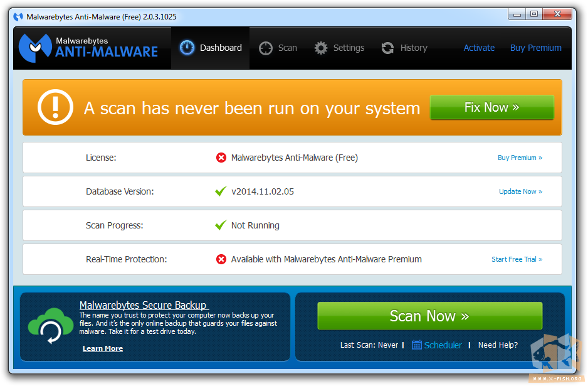Click the 'Last Scan: Never' text
This screenshot has width=588, height=386.
369,345
